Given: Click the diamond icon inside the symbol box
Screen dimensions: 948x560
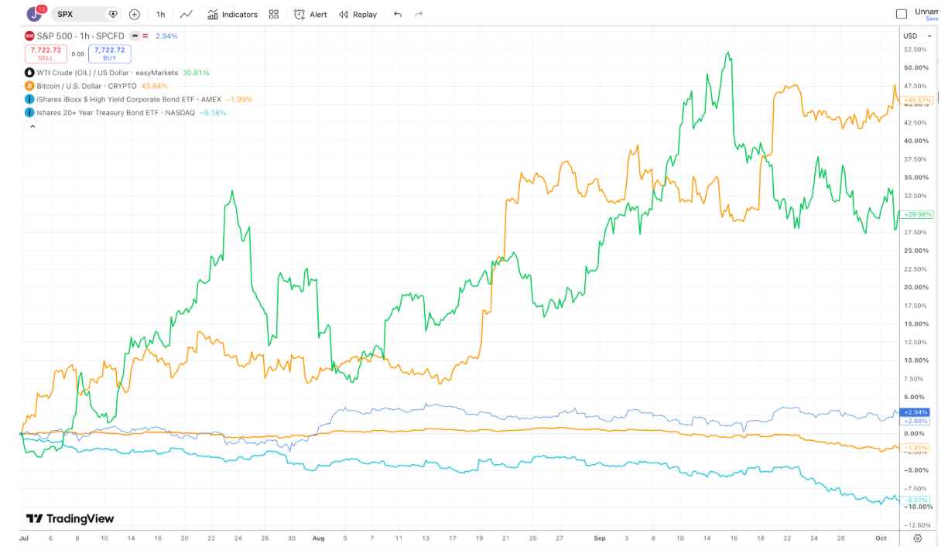Looking at the screenshot, I should pyautogui.click(x=113, y=14).
